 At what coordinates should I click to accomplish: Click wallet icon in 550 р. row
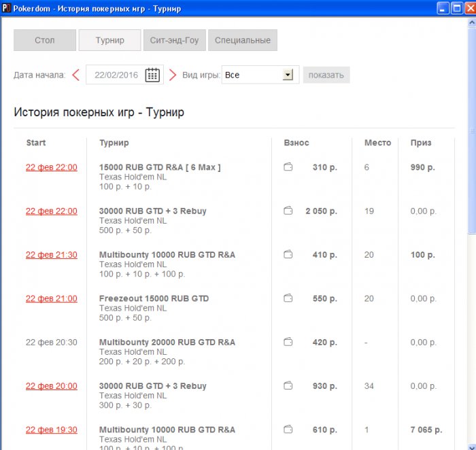(288, 298)
